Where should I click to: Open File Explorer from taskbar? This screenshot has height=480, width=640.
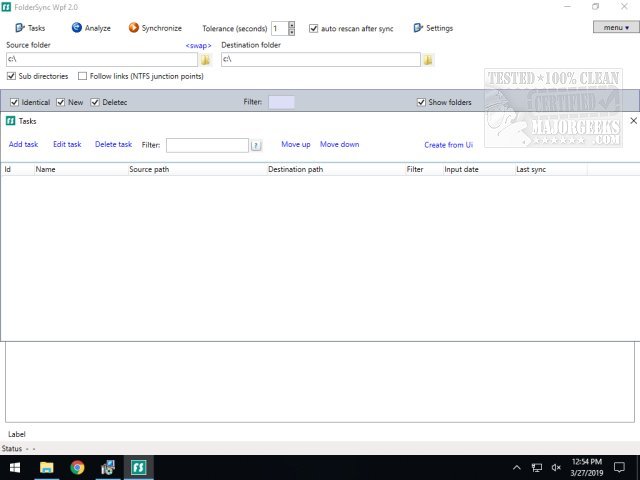pos(47,467)
